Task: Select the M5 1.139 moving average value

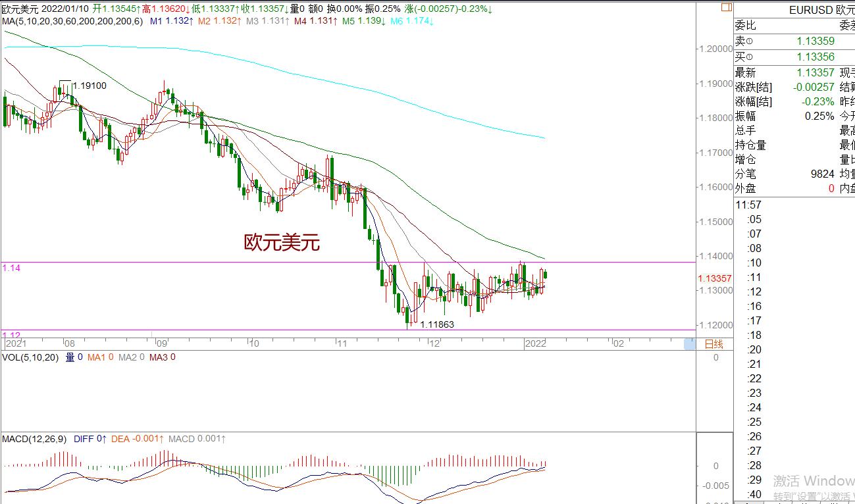Action: tap(364, 21)
